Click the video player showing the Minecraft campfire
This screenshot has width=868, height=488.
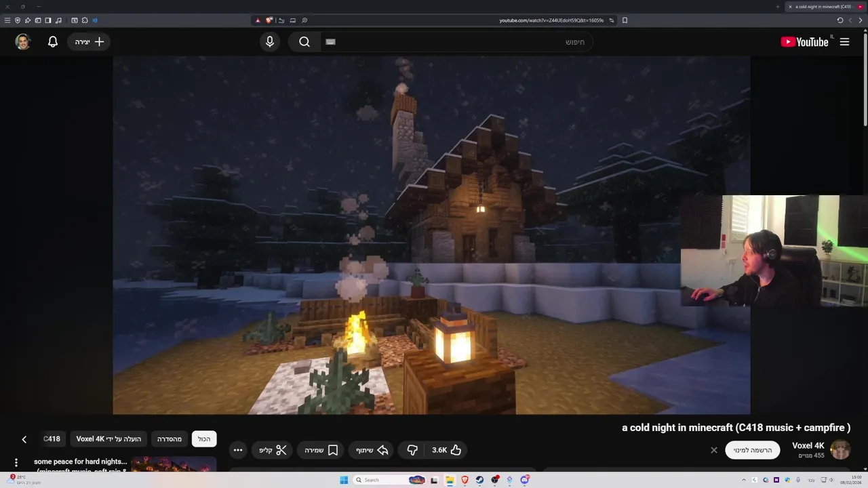431,235
